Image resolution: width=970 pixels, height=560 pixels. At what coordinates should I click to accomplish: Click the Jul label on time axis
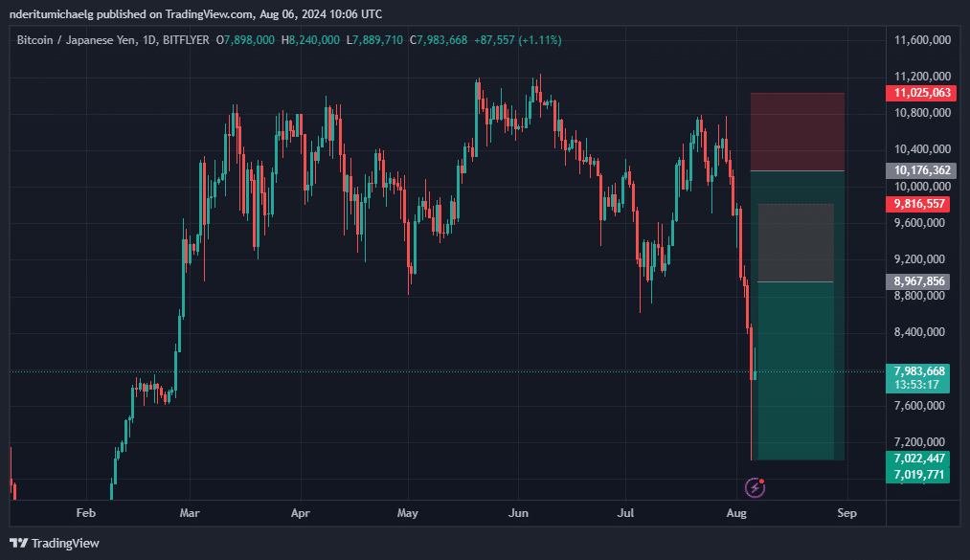coord(625,513)
